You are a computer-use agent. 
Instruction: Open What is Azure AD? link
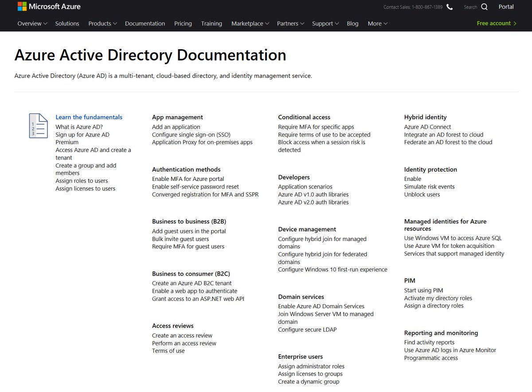click(79, 127)
